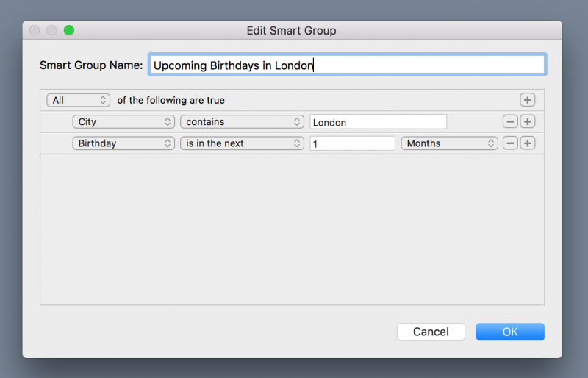Add a new rule from the top plus button
588x378 pixels.
pos(527,100)
